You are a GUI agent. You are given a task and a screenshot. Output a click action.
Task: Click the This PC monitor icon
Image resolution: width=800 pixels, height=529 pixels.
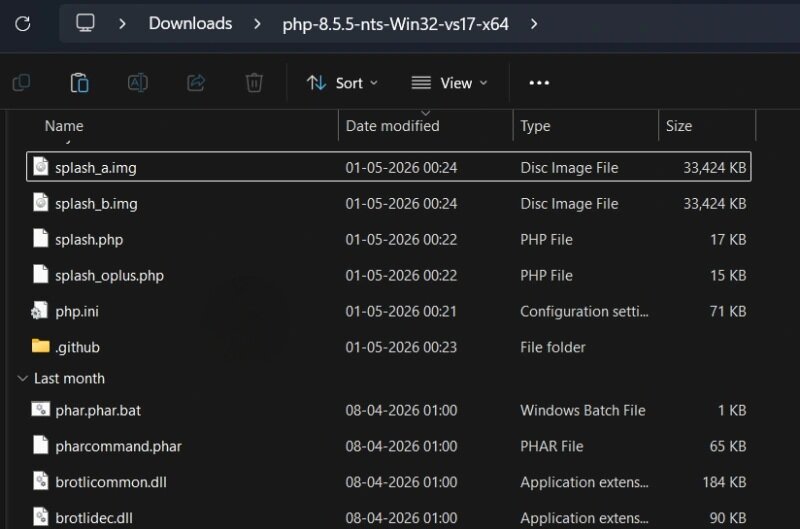(x=85, y=23)
